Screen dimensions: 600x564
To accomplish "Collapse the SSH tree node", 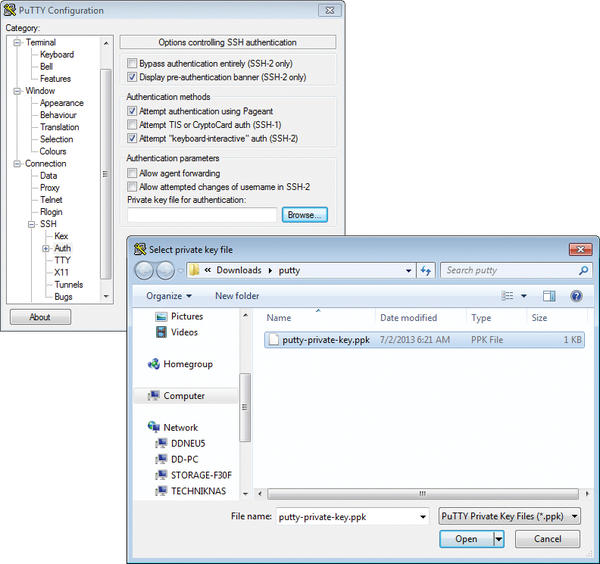I will [32, 224].
